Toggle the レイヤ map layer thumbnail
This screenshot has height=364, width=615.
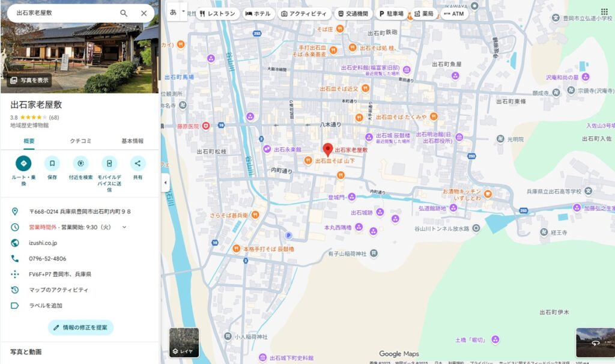click(184, 342)
